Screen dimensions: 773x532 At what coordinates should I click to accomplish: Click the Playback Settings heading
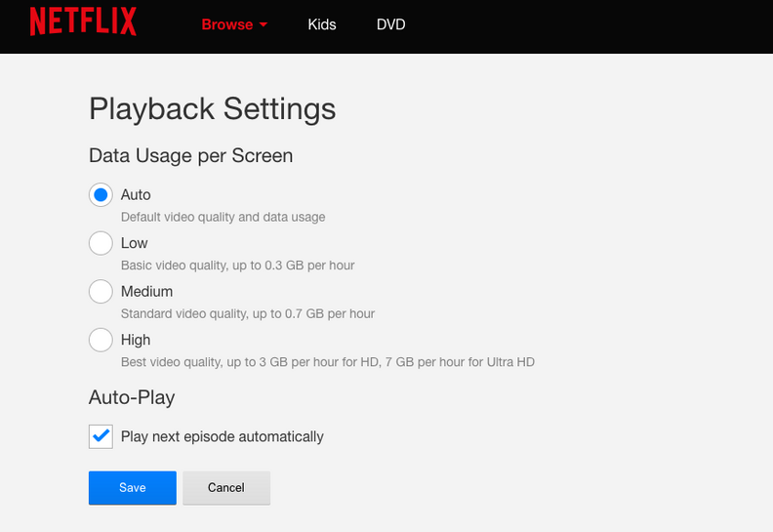click(212, 108)
